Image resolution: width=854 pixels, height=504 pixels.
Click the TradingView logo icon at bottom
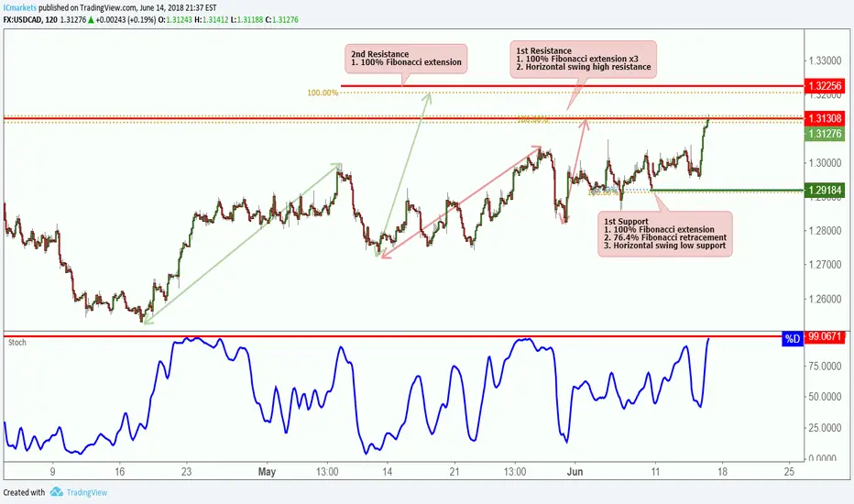click(57, 492)
